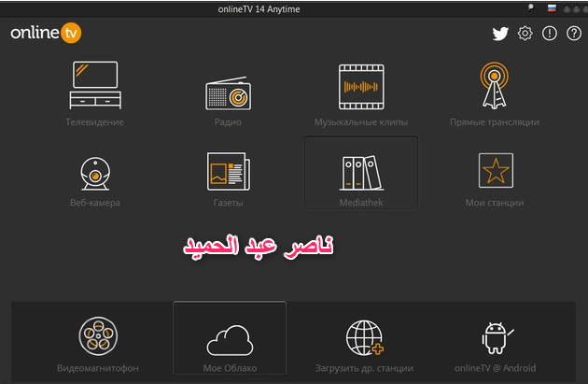Click the onlineTV @ Android label

495,368
